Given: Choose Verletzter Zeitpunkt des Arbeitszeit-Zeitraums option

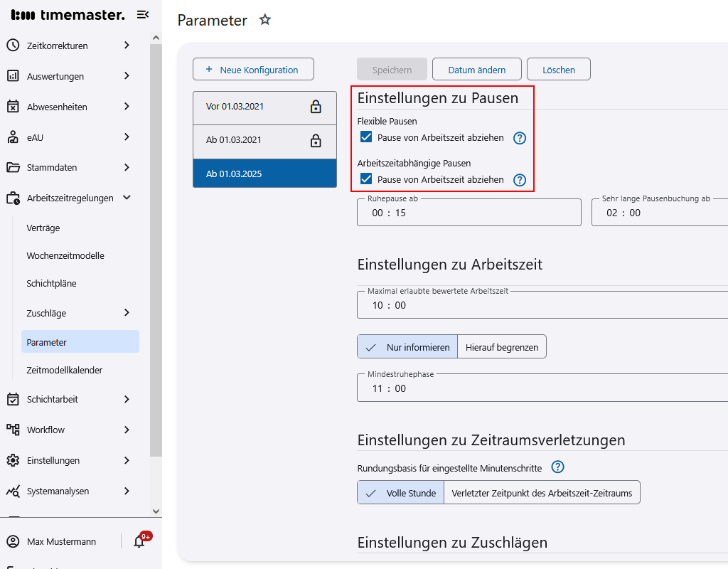Looking at the screenshot, I should point(541,493).
